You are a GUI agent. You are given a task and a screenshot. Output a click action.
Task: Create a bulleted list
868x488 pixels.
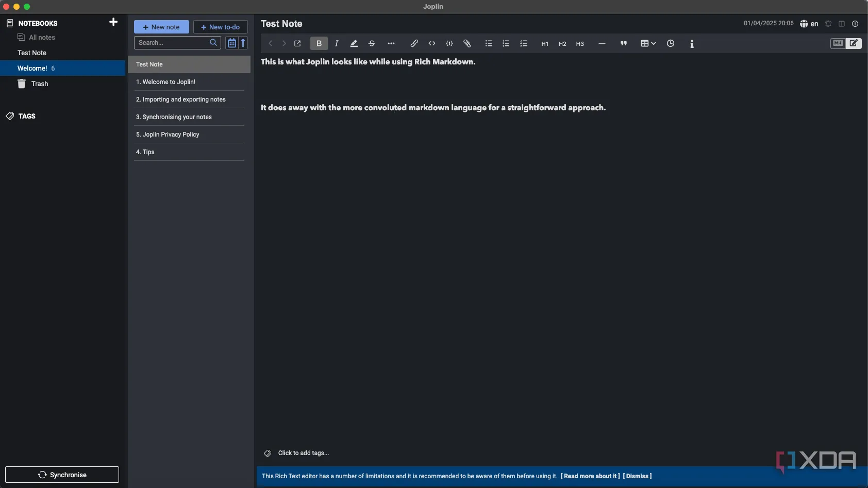pos(489,44)
